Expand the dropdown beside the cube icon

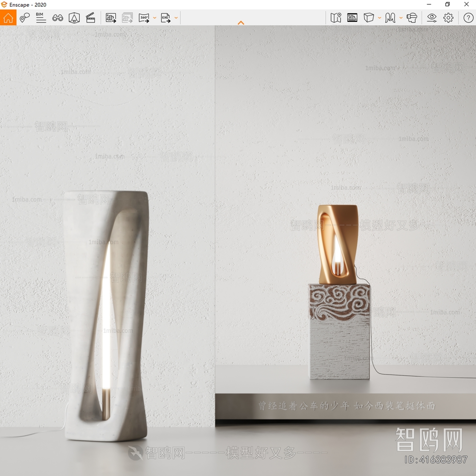[x=380, y=18]
